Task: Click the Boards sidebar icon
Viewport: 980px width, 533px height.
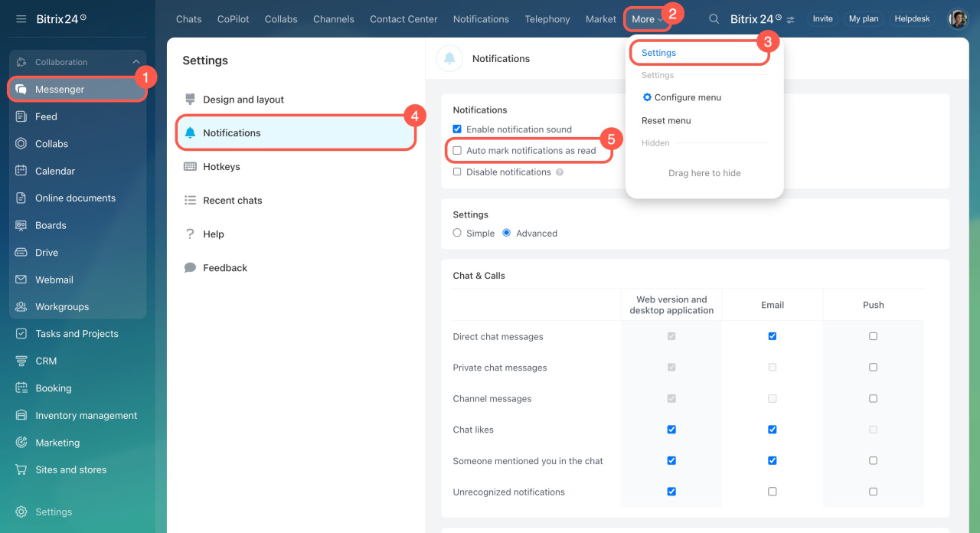Action: (x=21, y=225)
